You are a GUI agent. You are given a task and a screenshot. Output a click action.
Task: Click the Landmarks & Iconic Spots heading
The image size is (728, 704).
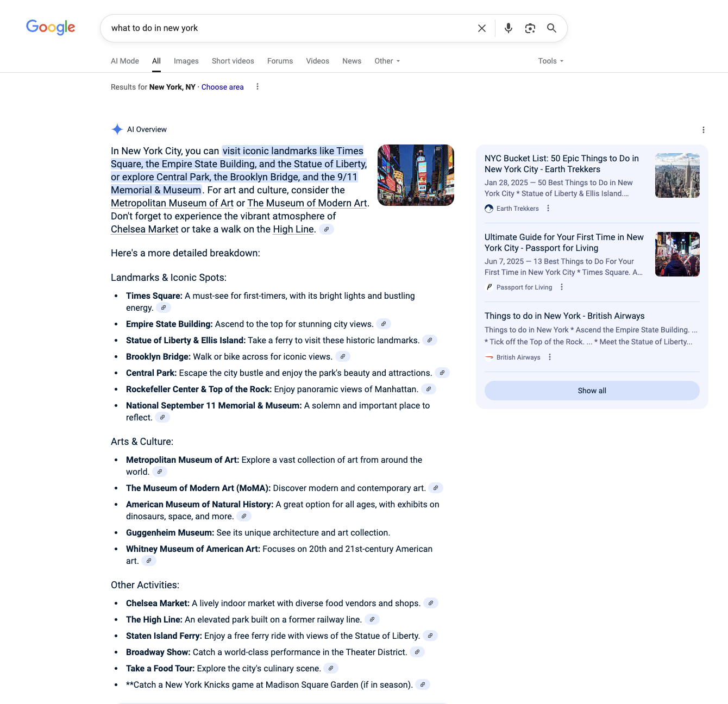(168, 278)
